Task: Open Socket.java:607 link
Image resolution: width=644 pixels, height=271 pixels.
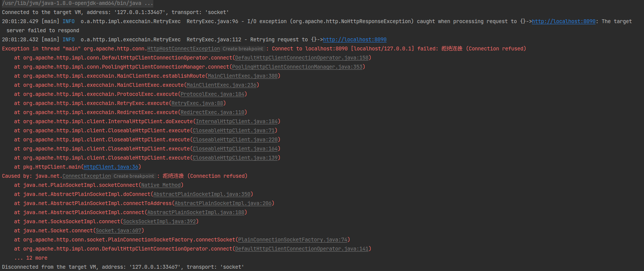Action: [119, 230]
